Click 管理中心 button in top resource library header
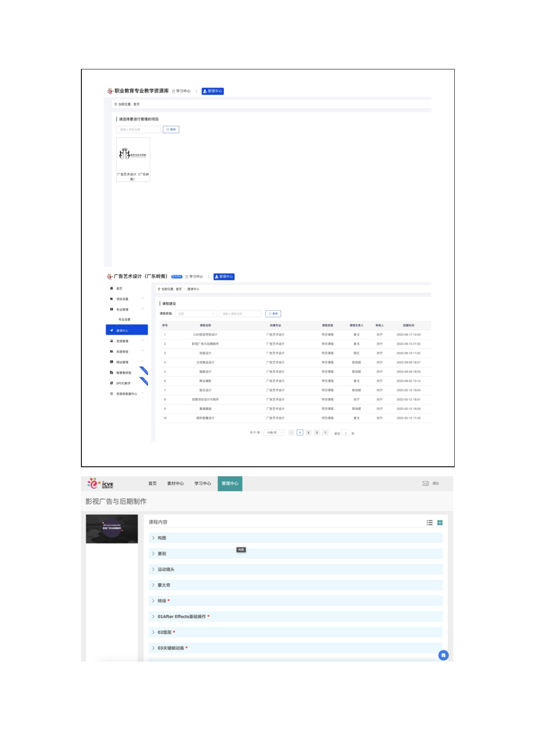 (x=213, y=91)
